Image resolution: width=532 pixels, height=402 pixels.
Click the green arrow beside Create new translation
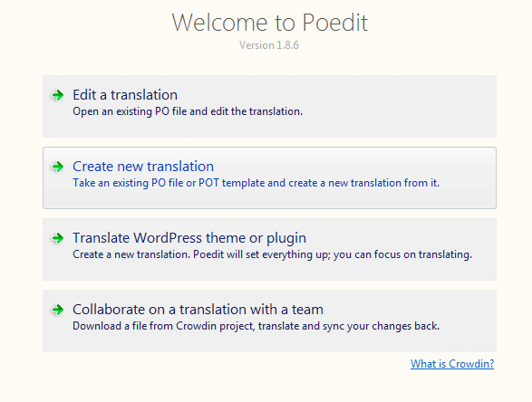57,167
